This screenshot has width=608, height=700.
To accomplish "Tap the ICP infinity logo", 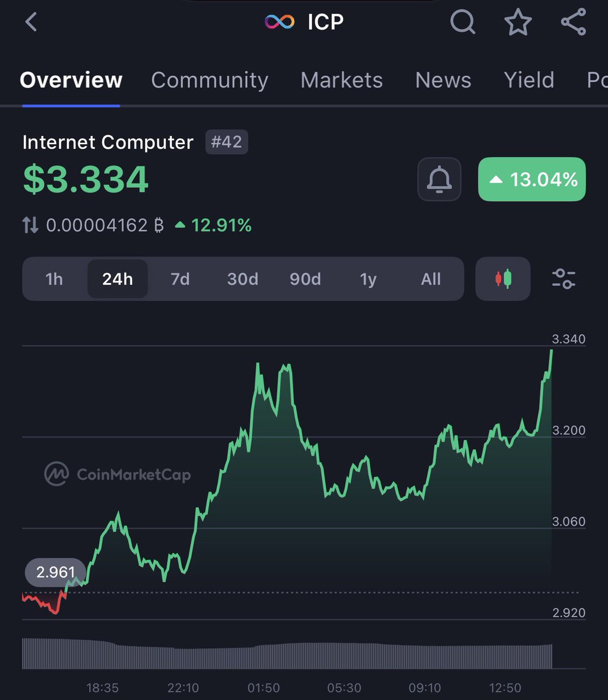I will click(280, 22).
